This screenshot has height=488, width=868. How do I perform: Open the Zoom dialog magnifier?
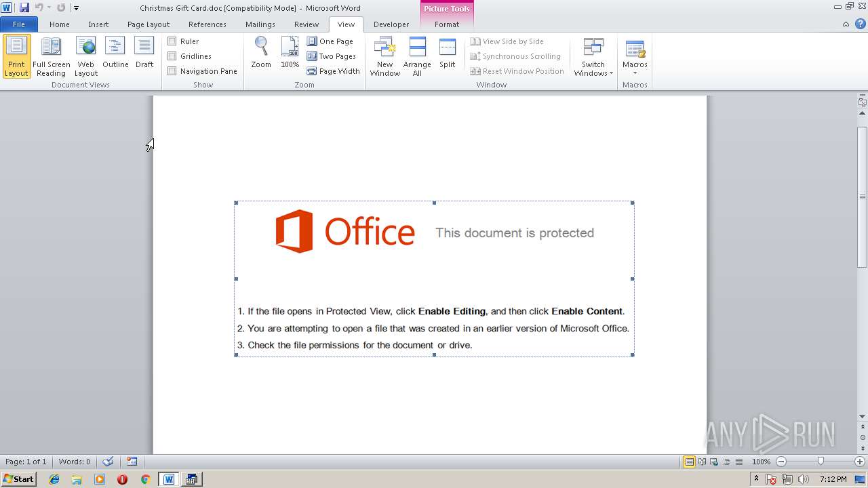[261, 53]
